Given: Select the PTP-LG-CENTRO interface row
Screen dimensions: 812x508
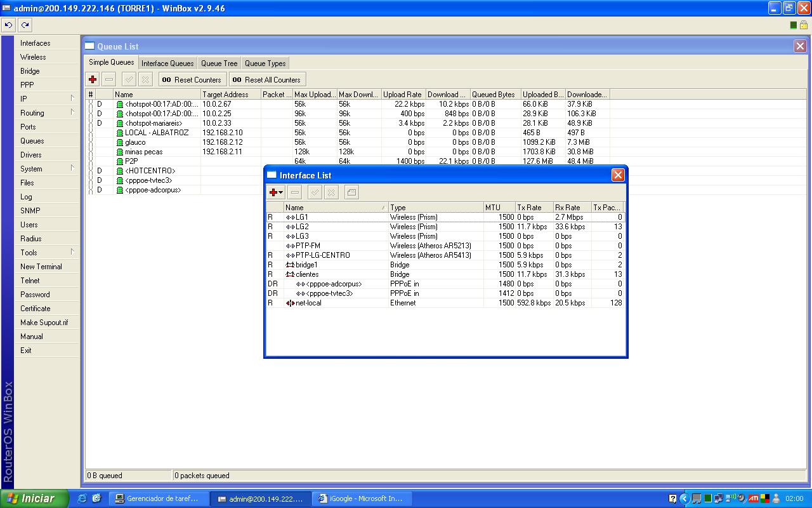Looking at the screenshot, I should coord(445,255).
